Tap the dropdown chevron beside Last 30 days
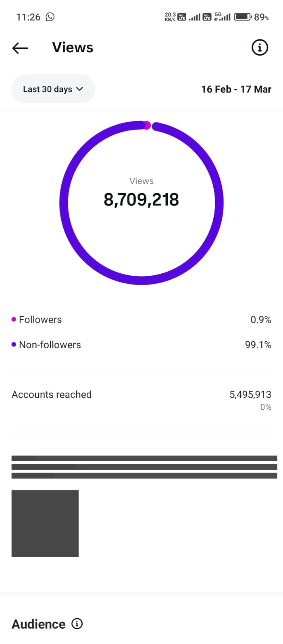Image resolution: width=283 pixels, height=644 pixels. (x=79, y=89)
